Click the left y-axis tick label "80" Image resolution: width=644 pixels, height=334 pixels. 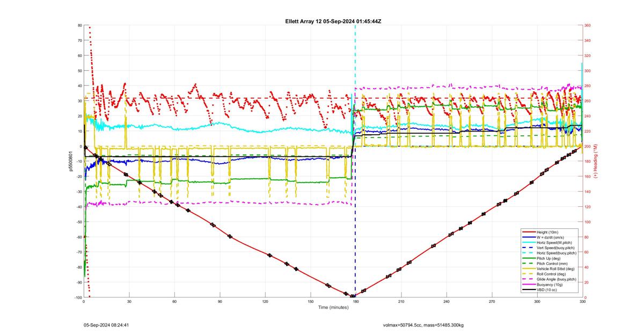(x=79, y=25)
